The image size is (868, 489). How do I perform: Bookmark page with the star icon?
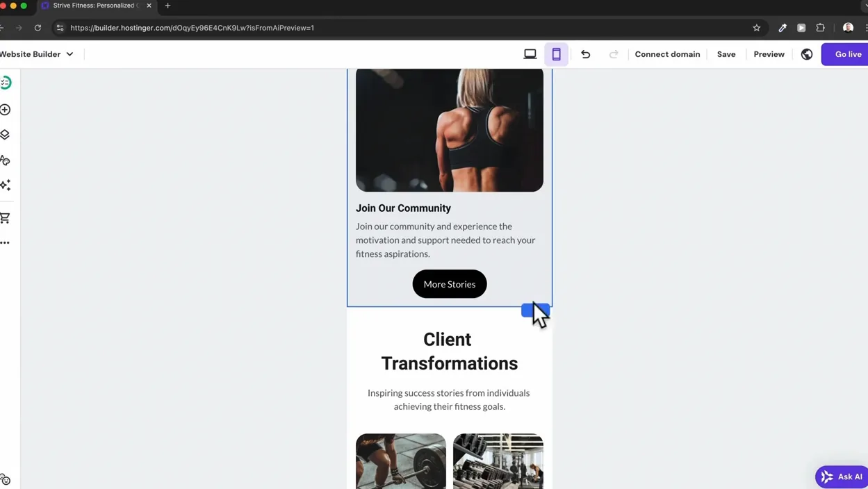(x=757, y=28)
